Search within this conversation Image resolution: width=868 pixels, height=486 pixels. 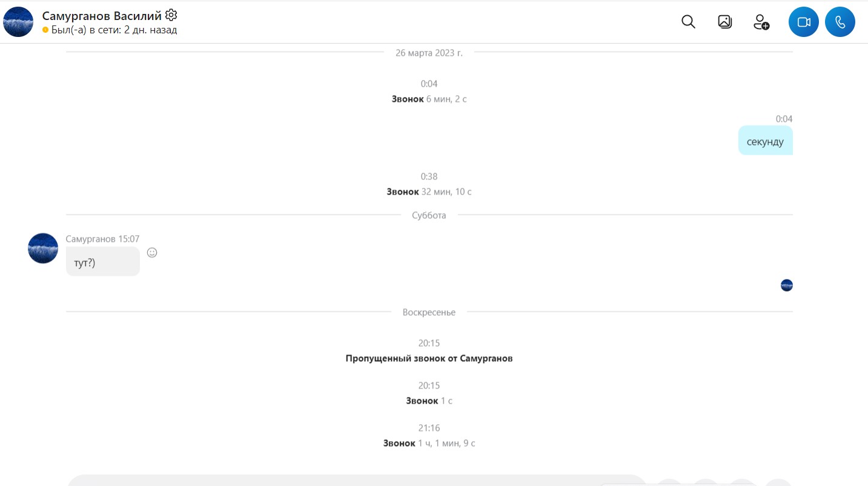point(688,22)
